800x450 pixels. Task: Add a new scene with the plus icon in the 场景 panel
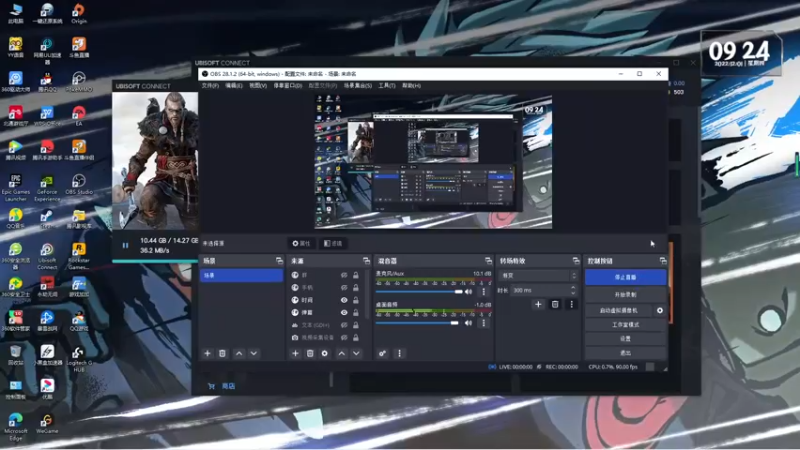click(207, 353)
